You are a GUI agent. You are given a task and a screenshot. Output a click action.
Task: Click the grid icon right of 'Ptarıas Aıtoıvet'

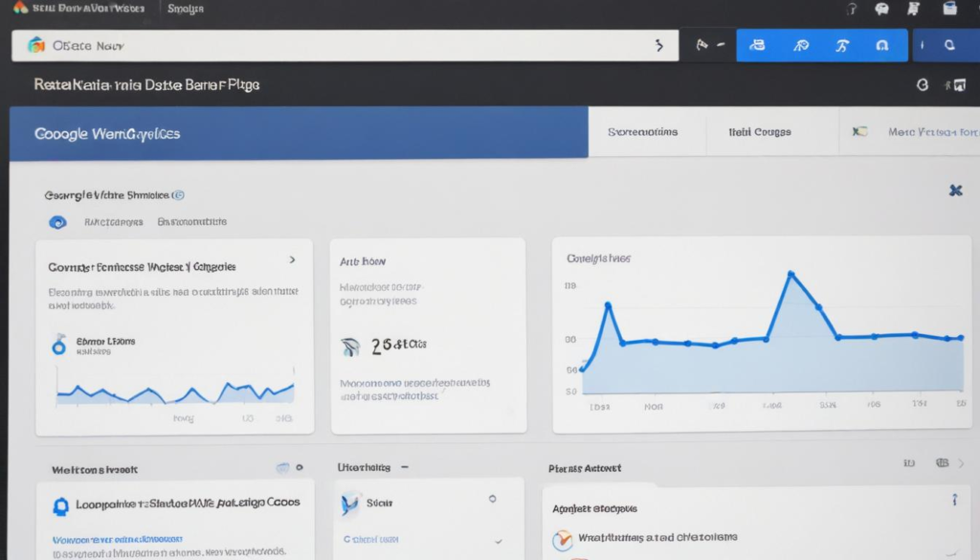(x=942, y=462)
